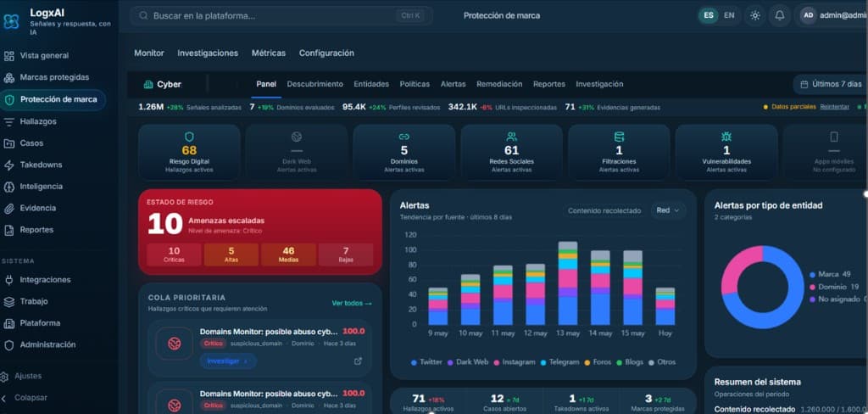Switch to the Panel tab
Screen dimensions: 868x414
[266, 84]
